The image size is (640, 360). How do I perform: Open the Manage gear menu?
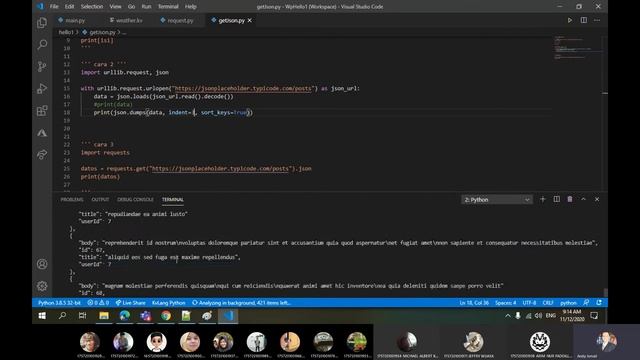point(42,286)
